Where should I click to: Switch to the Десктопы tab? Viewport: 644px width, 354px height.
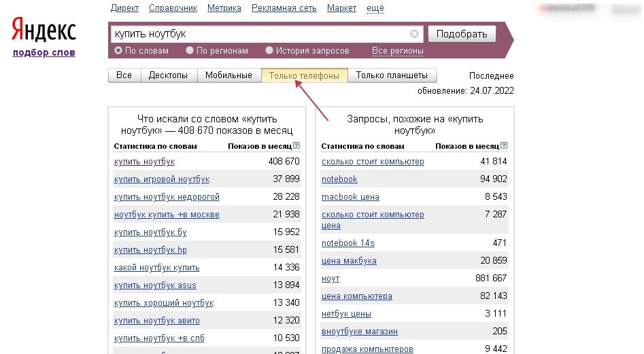168,75
